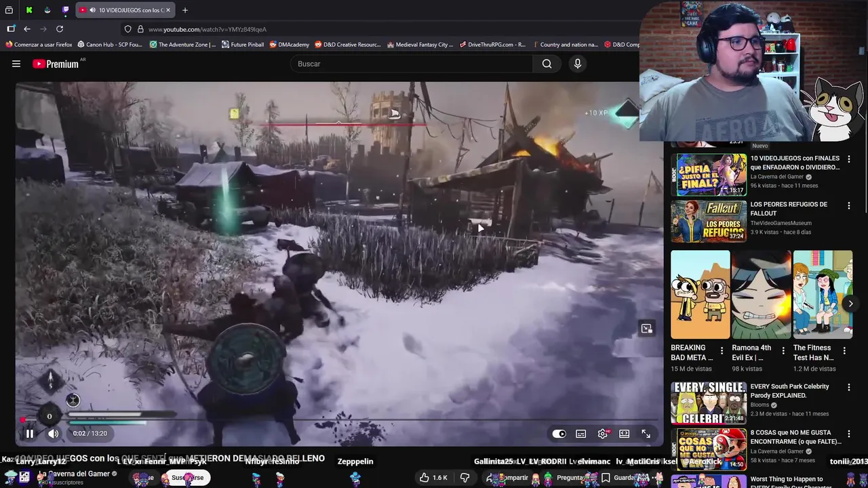
Task: Open options for The Fitness Test short
Action: point(844,351)
